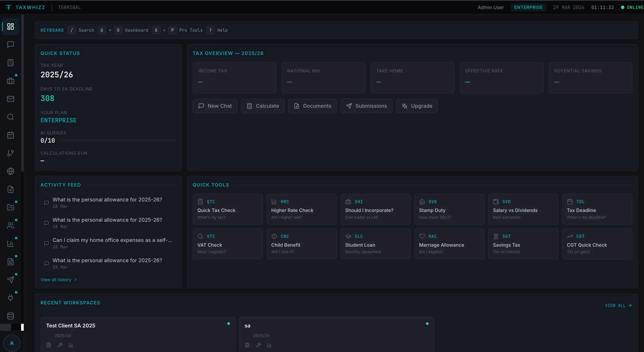This screenshot has height=352, width=644.
Task: Click the Income Tax overview card
Action: pos(234,78)
